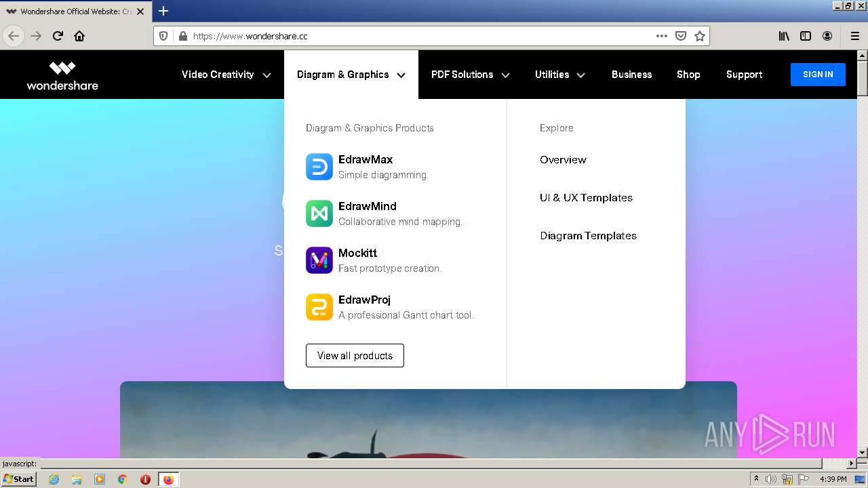This screenshot has width=868, height=488.
Task: Open the Business nav item
Action: 631,75
